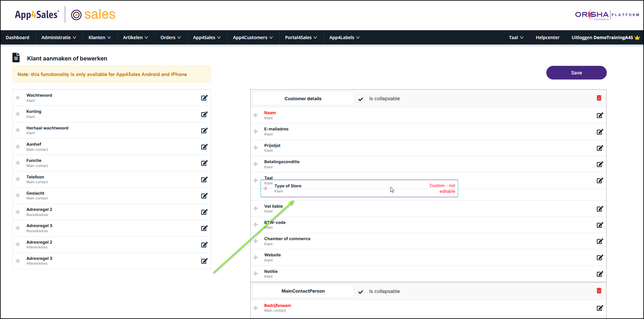Edit the Wachtwoord field
The image size is (644, 319).
[x=204, y=98]
